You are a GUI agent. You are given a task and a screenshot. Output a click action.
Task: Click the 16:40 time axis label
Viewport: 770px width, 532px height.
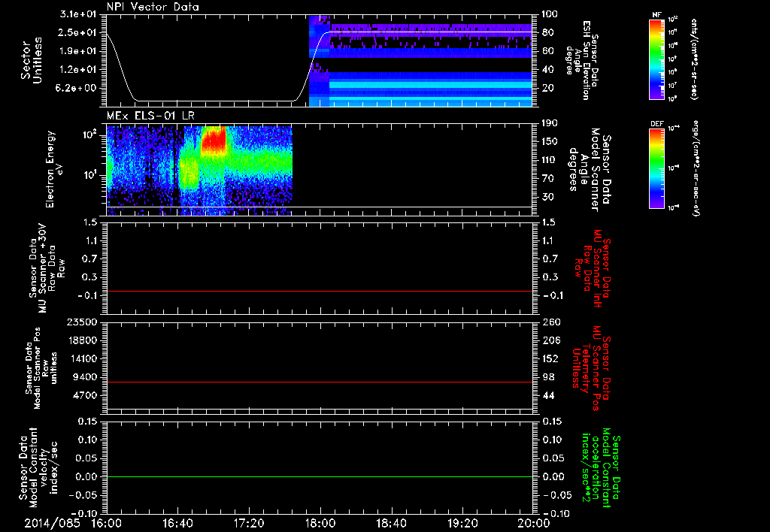click(177, 523)
